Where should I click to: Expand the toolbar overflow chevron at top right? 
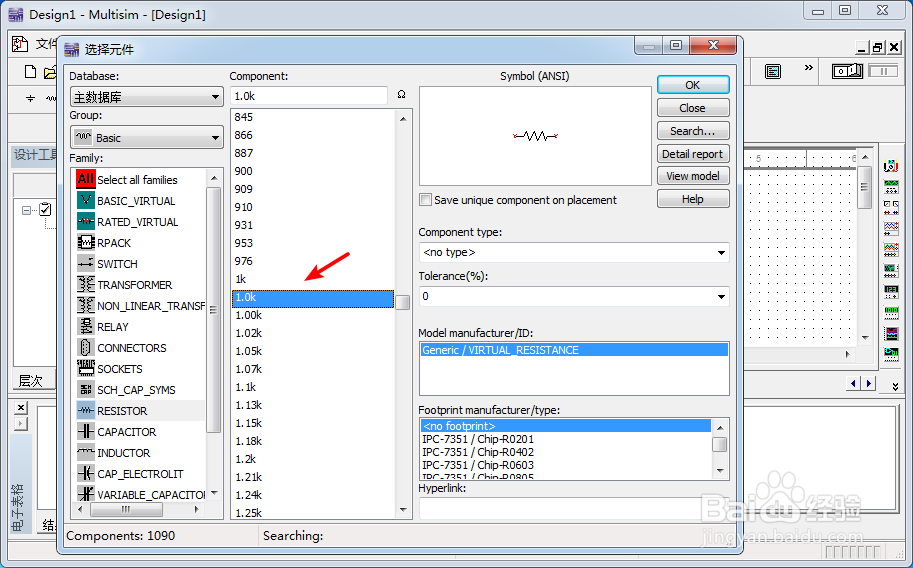(x=808, y=68)
